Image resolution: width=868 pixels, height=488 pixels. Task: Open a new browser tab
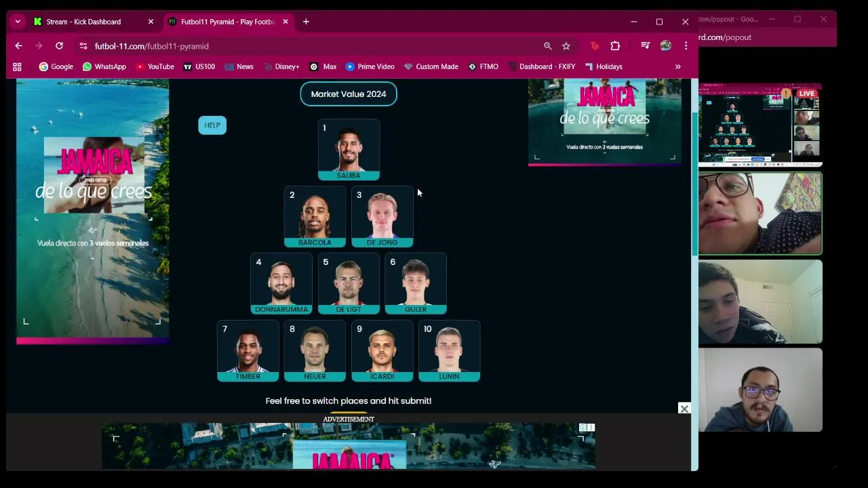[x=306, y=22]
